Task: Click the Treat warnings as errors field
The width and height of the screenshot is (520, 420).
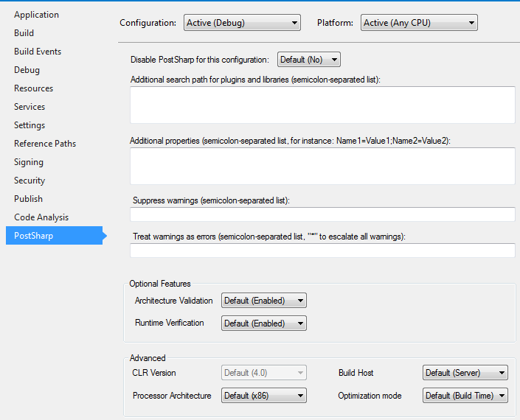Action: point(322,251)
